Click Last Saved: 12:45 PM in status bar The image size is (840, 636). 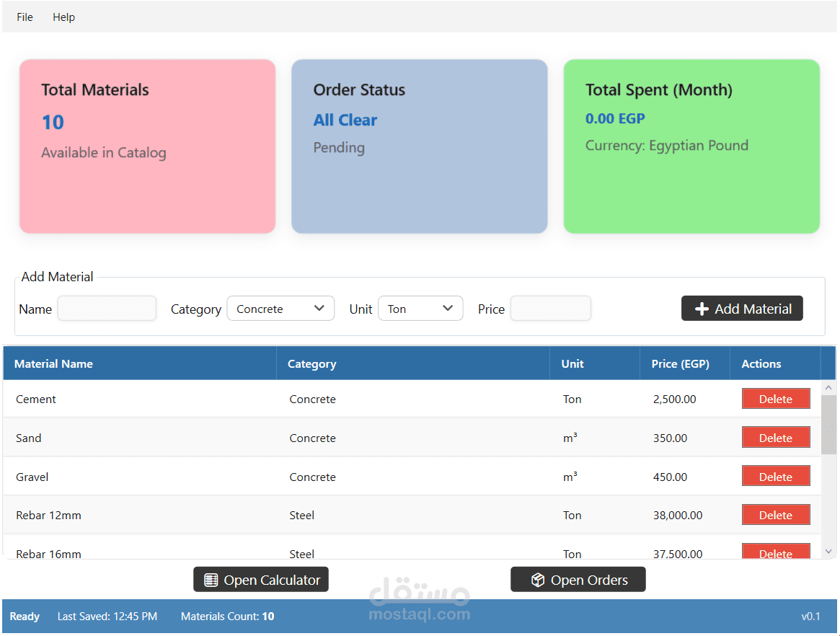pyautogui.click(x=107, y=617)
